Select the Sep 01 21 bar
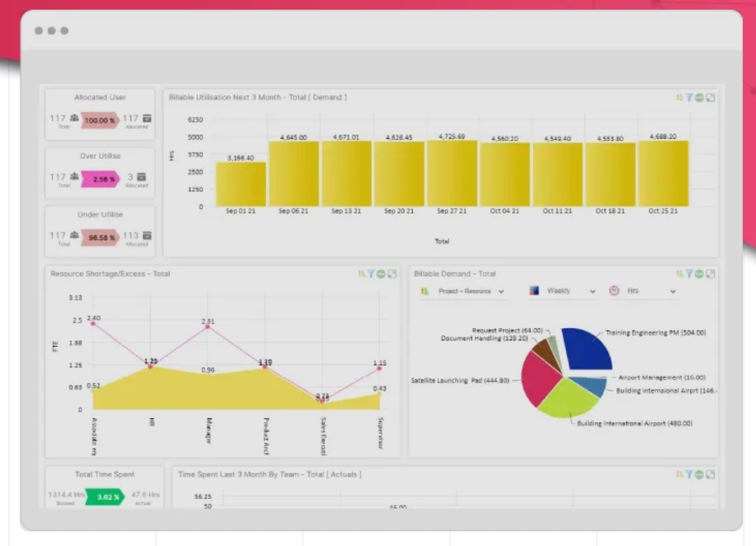Viewport: 756px width, 546px height. coord(240,185)
